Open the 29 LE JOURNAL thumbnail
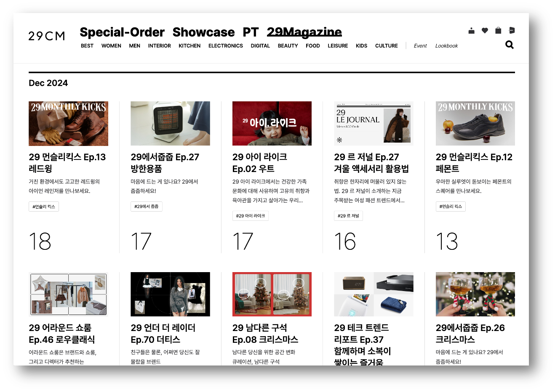 tap(374, 123)
